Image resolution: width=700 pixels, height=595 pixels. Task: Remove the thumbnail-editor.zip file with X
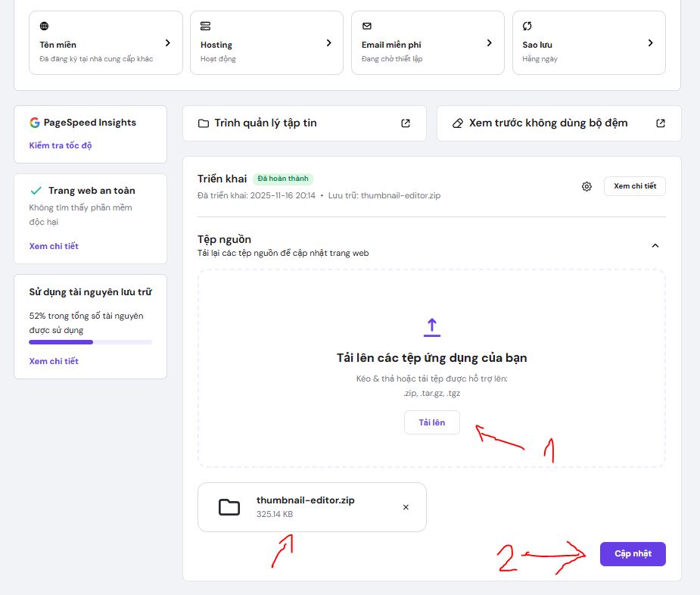(406, 507)
